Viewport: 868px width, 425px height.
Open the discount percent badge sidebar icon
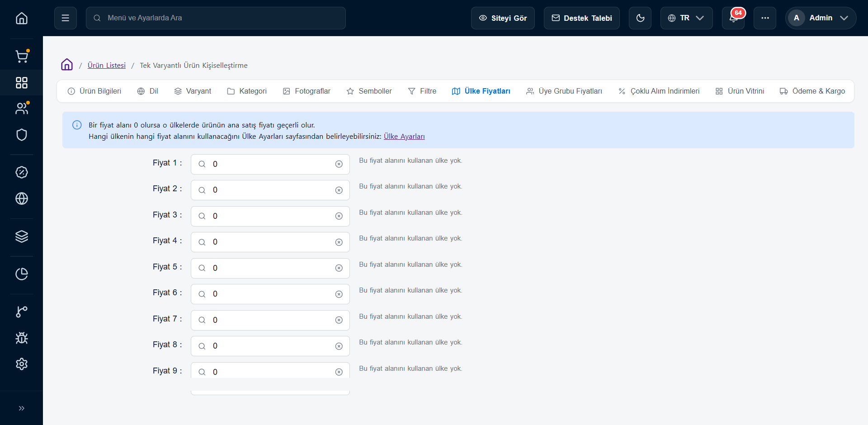click(x=22, y=172)
